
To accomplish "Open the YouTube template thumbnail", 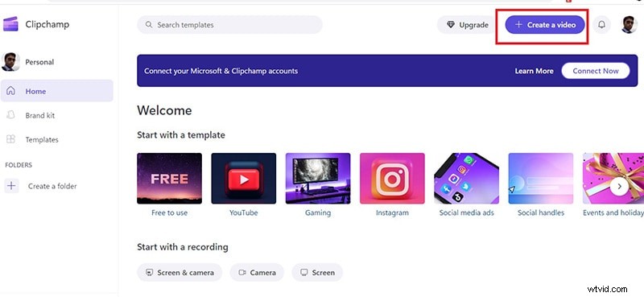I will tap(244, 179).
